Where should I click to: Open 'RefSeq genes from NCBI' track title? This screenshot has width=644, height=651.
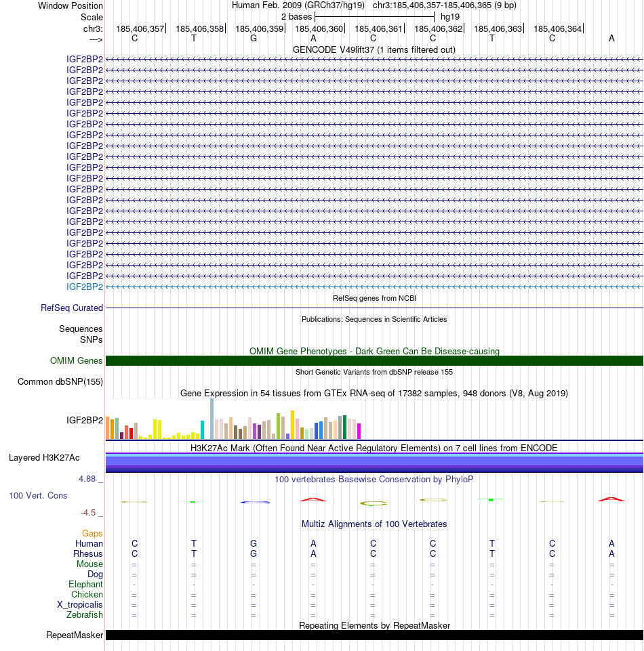pyautogui.click(x=374, y=298)
